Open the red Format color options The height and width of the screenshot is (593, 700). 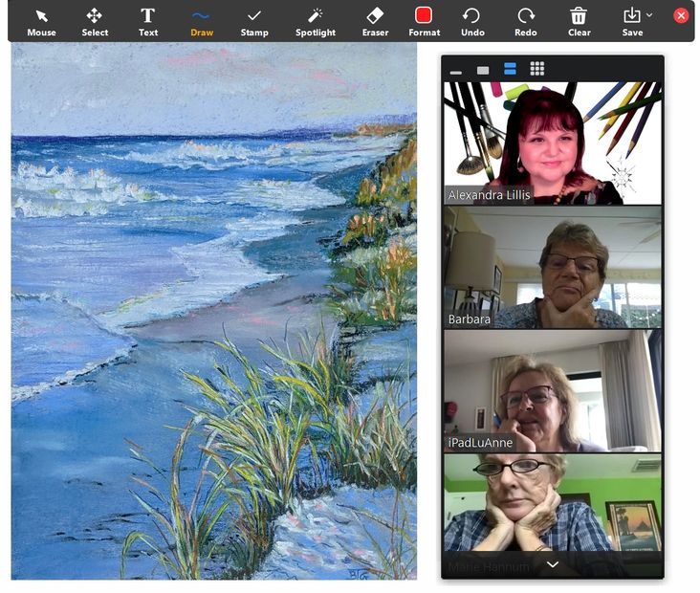tap(424, 21)
